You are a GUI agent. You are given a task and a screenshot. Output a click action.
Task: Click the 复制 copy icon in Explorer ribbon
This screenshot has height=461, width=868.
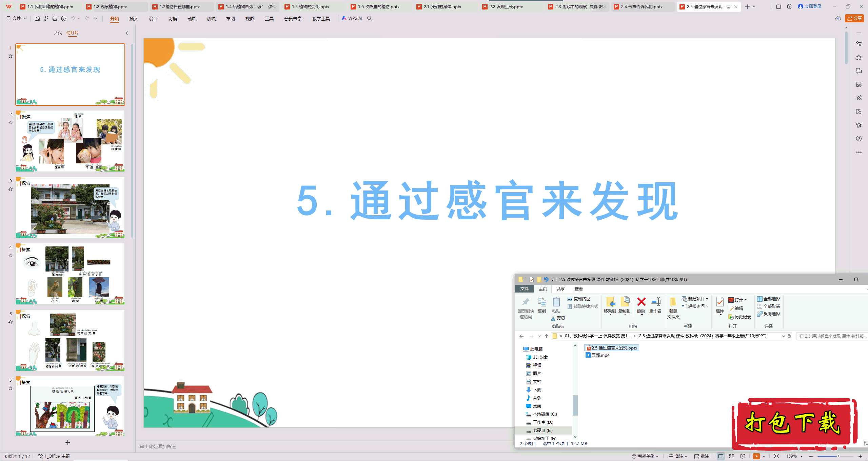[x=542, y=305]
